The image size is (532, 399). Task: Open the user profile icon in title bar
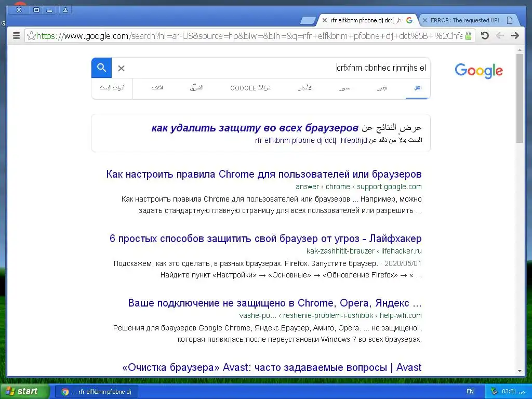coord(65,10)
